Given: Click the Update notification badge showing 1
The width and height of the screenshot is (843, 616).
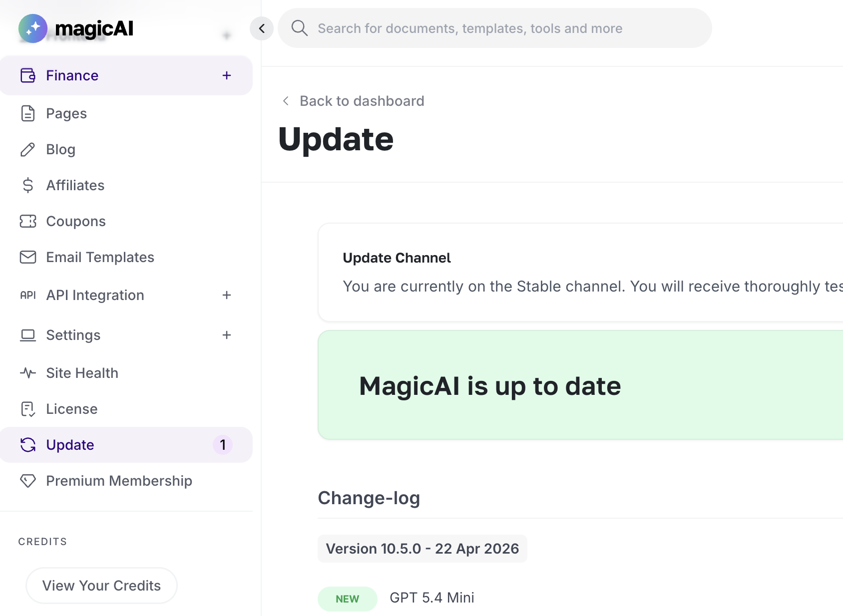Looking at the screenshot, I should tap(223, 445).
